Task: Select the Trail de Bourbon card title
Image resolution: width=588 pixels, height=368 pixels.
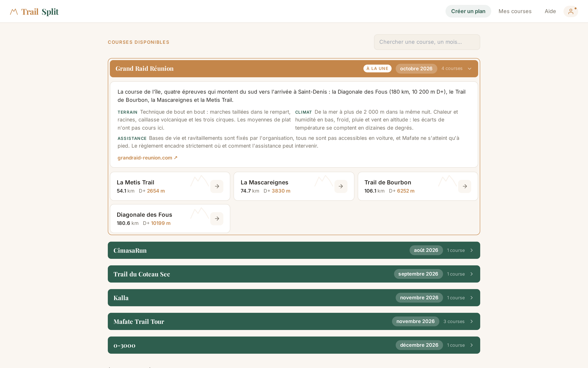Action: click(x=388, y=182)
